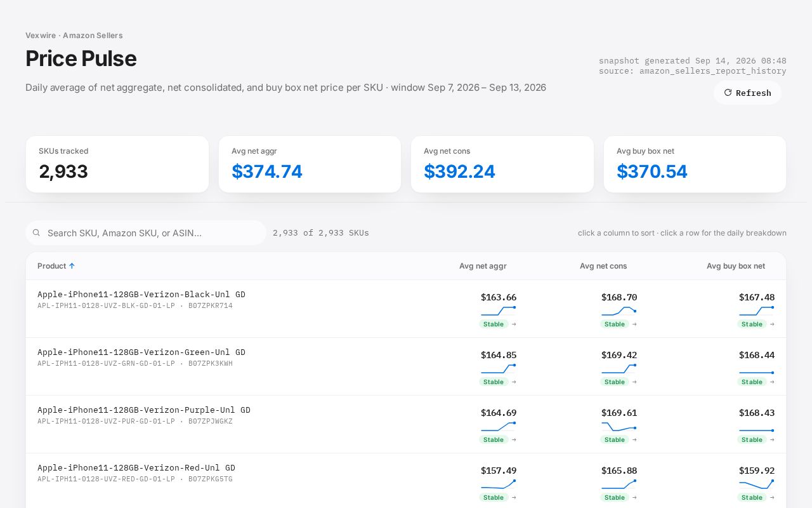The height and width of the screenshot is (508, 812).
Task: Click SKU code APL-IPH11-0128-UVZ-PUR-GD-01-LP
Action: coord(106,422)
